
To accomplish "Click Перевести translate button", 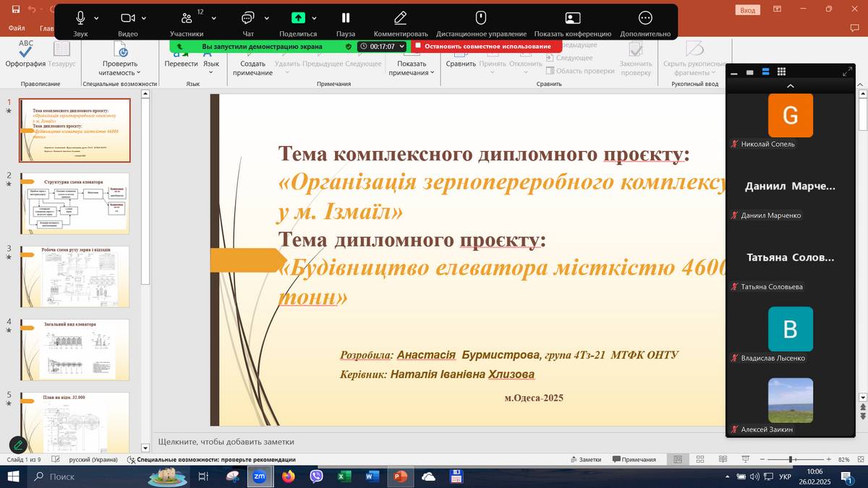I will point(181,59).
